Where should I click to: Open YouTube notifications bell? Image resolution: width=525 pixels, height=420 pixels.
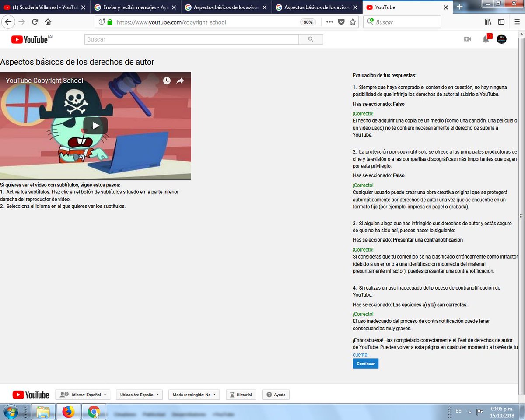pyautogui.click(x=486, y=39)
